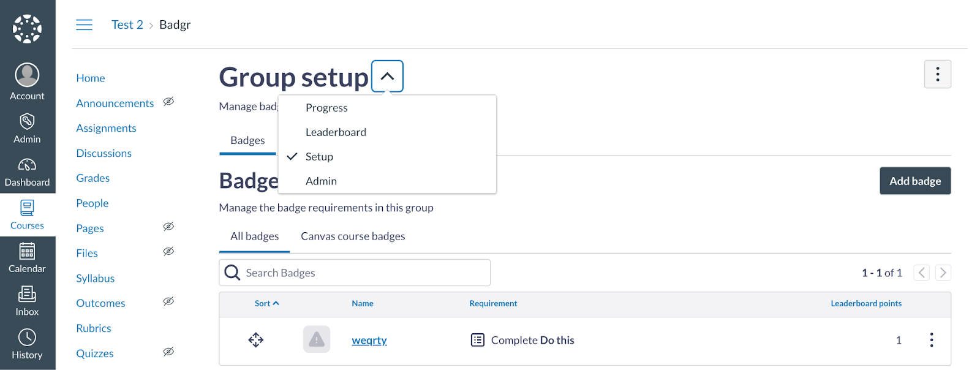
Task: Sort badges using the Sort column header
Action: coord(266,303)
